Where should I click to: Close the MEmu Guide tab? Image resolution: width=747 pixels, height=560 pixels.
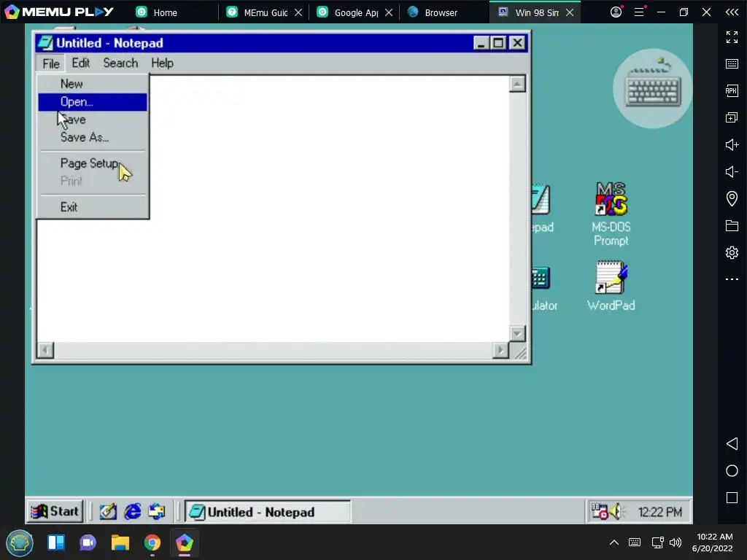click(x=298, y=12)
